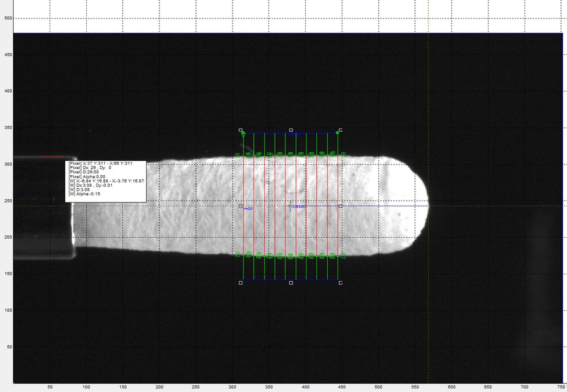Click the ROI center crosshair marker
The height and width of the screenshot is (392, 567).
pos(289,206)
